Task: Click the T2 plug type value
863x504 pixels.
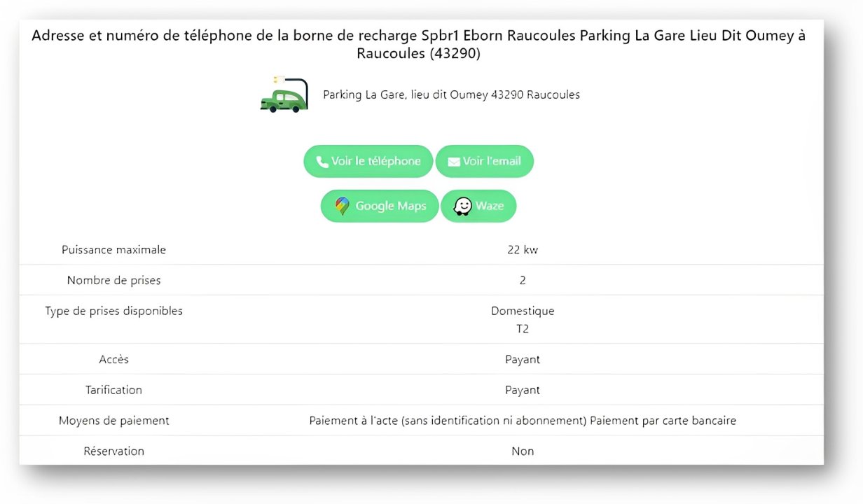Action: coord(523,329)
